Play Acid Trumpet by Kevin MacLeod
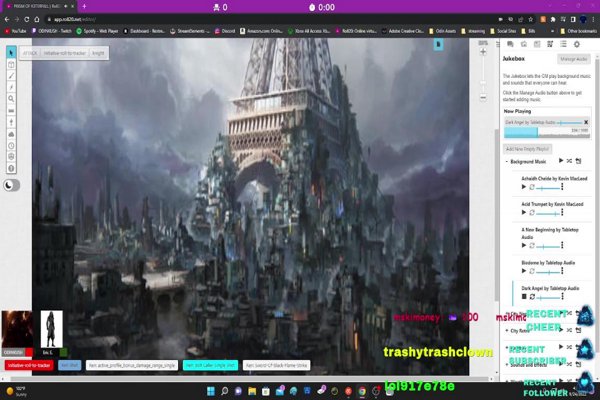600x400 pixels. coord(524,212)
